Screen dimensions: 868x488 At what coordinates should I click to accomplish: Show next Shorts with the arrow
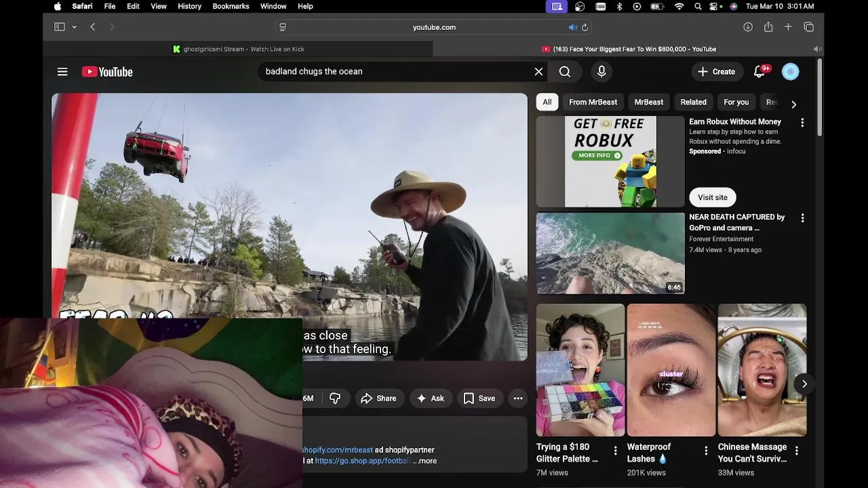804,384
